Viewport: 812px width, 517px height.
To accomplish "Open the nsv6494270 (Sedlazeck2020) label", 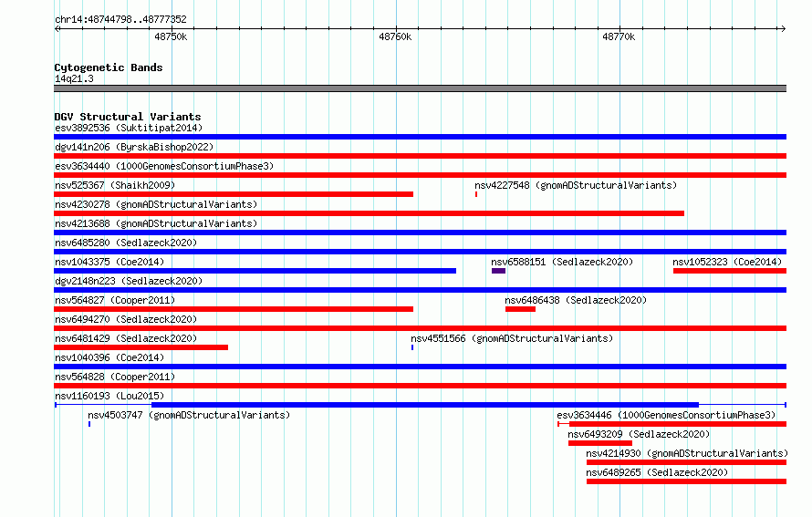I will click(x=126, y=319).
